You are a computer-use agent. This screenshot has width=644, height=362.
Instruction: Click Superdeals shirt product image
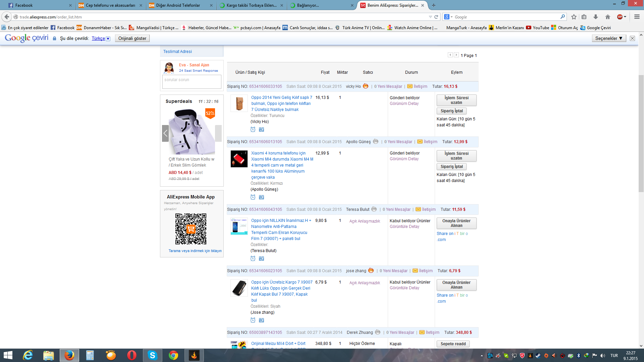(192, 131)
